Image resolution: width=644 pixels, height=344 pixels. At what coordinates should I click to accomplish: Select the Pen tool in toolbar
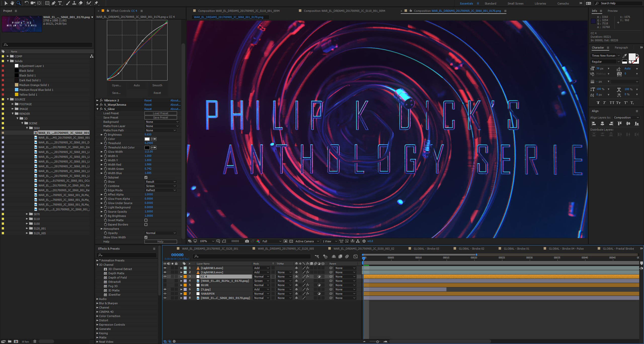[55, 4]
